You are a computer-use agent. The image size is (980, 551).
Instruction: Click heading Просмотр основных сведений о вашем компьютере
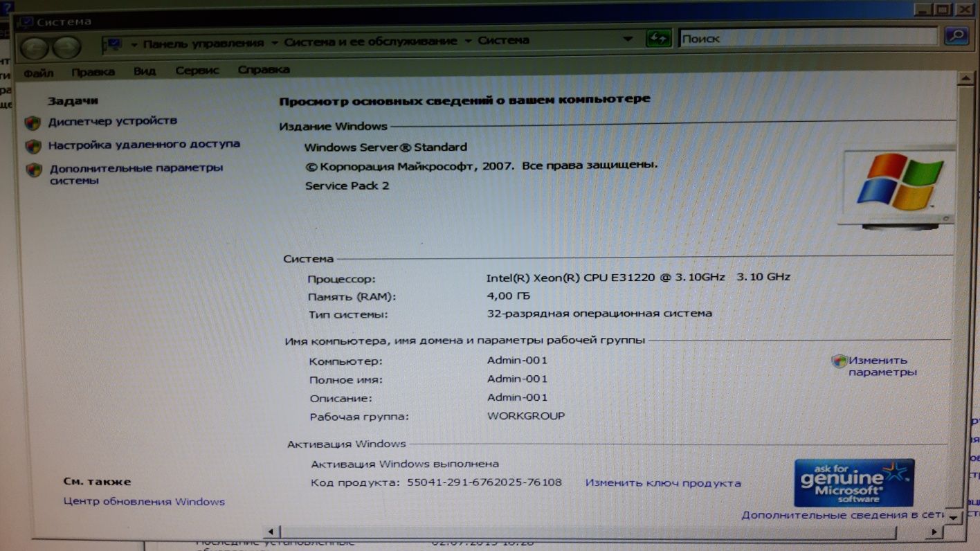pos(464,100)
